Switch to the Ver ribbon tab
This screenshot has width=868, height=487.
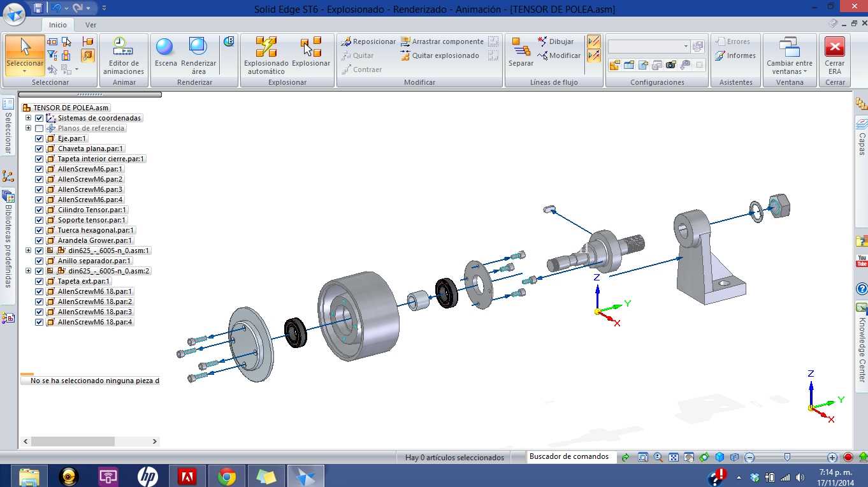point(91,25)
